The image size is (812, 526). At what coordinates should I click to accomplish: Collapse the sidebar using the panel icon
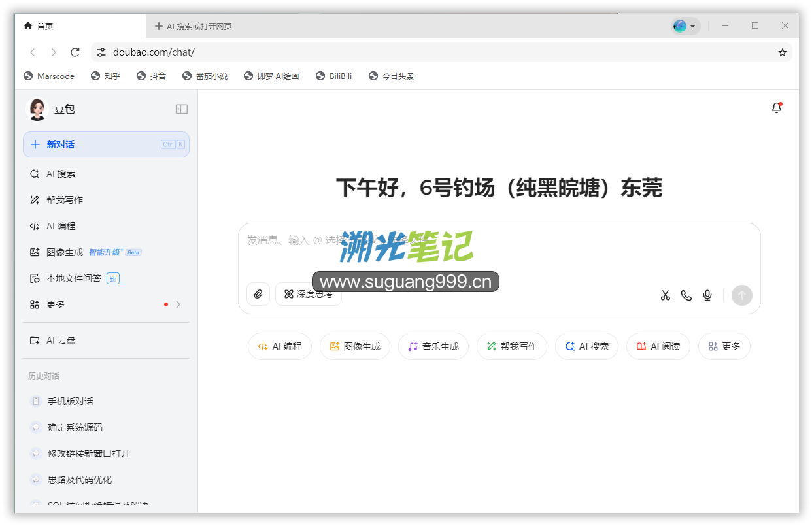[x=182, y=109]
